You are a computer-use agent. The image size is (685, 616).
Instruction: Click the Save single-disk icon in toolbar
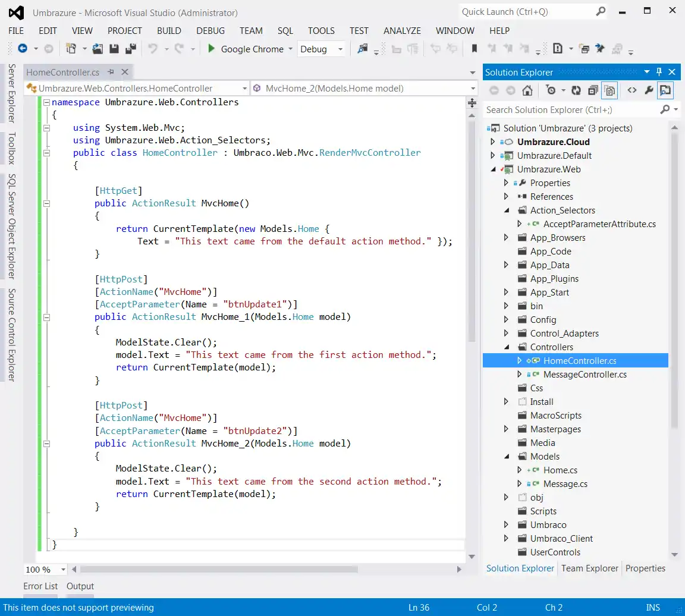[x=114, y=49]
